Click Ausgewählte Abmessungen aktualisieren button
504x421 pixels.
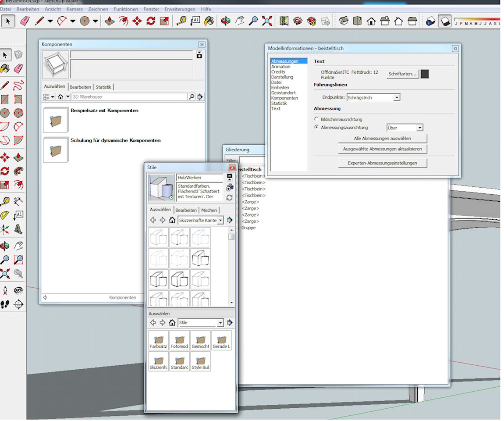tap(383, 149)
